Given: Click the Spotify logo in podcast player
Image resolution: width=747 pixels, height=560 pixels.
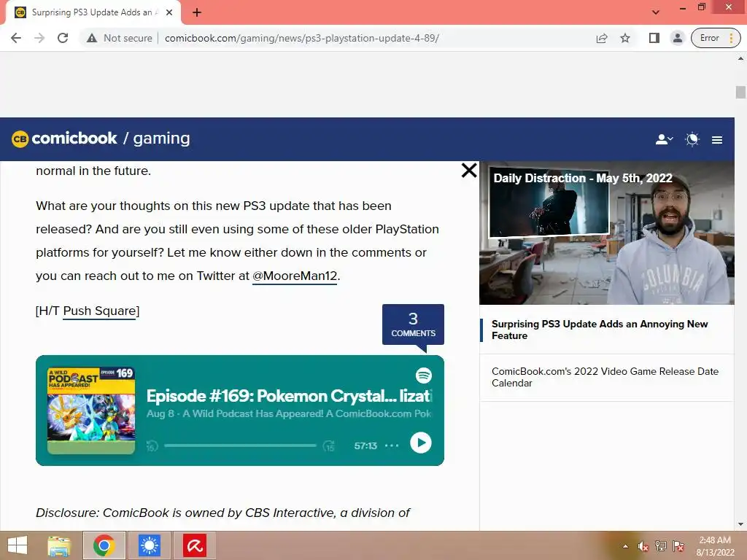Looking at the screenshot, I should pyautogui.click(x=424, y=376).
